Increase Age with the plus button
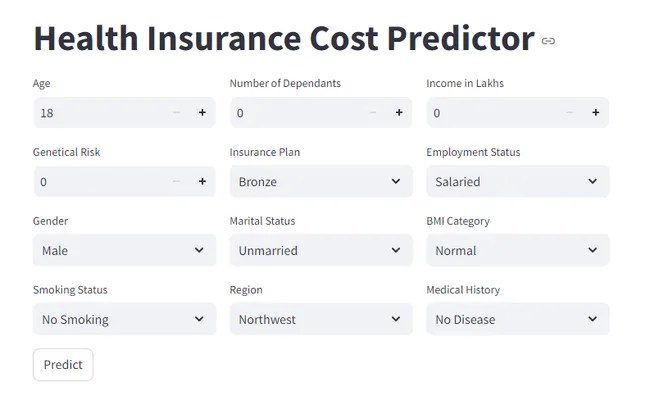The image size is (650, 410). pos(202,113)
